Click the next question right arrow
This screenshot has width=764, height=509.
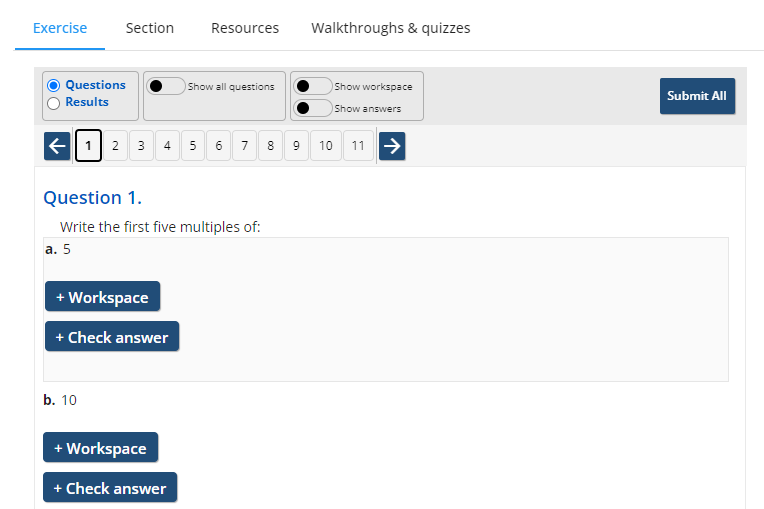point(392,146)
